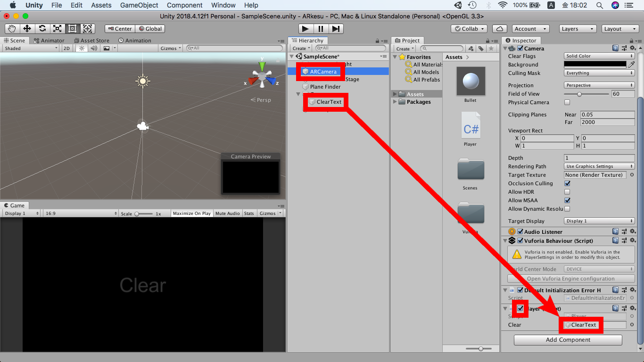
Task: Toggle scene lighting sun icon
Action: [x=82, y=48]
